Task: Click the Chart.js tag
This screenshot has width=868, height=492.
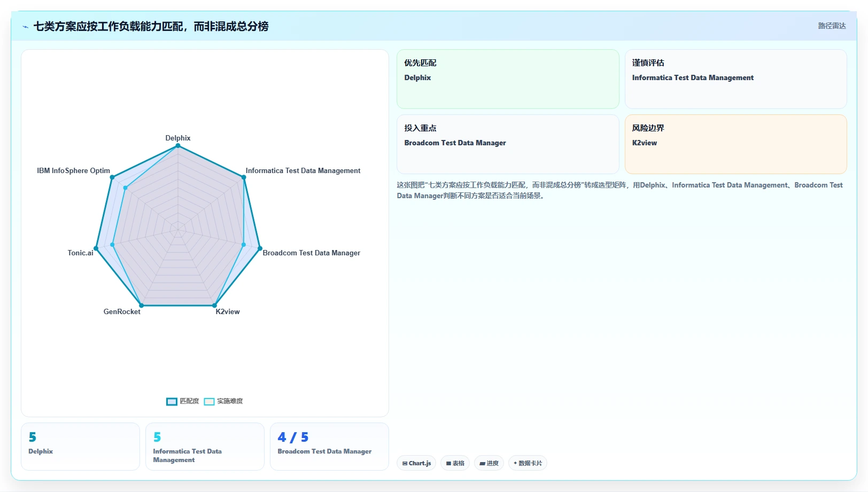Action: click(416, 463)
